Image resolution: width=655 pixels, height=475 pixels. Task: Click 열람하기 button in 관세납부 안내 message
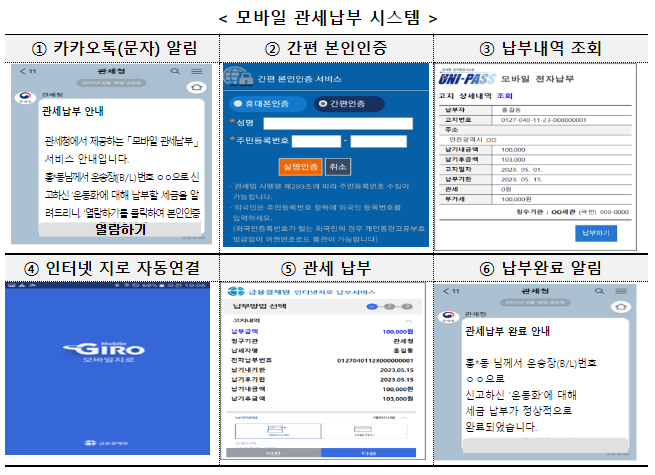(x=120, y=229)
